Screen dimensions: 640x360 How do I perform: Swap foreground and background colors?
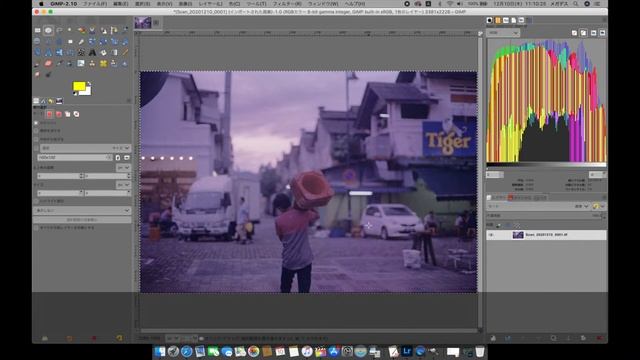tap(89, 84)
